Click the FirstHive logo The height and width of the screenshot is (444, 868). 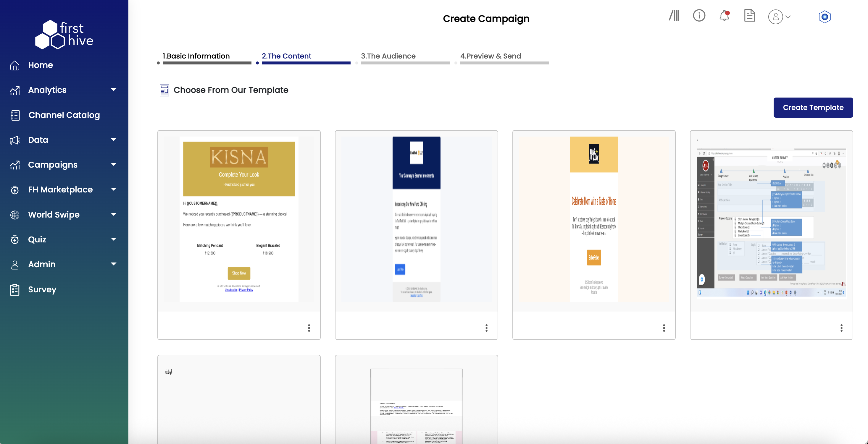tap(64, 35)
